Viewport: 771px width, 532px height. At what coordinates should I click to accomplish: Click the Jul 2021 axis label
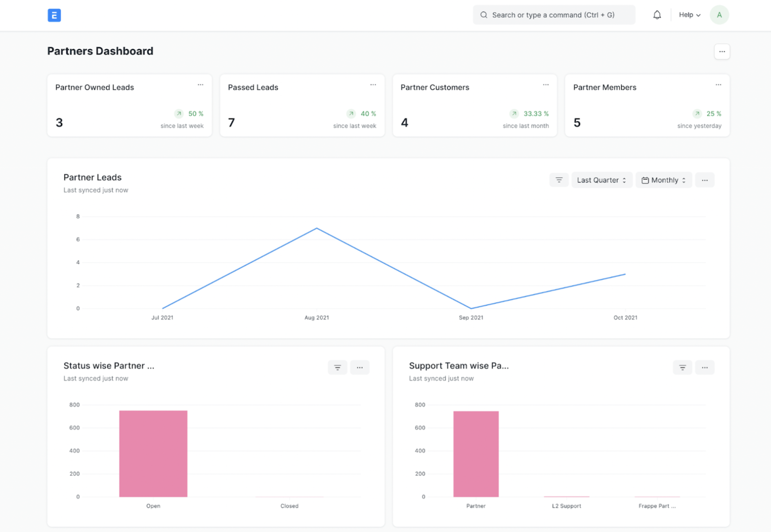162,318
